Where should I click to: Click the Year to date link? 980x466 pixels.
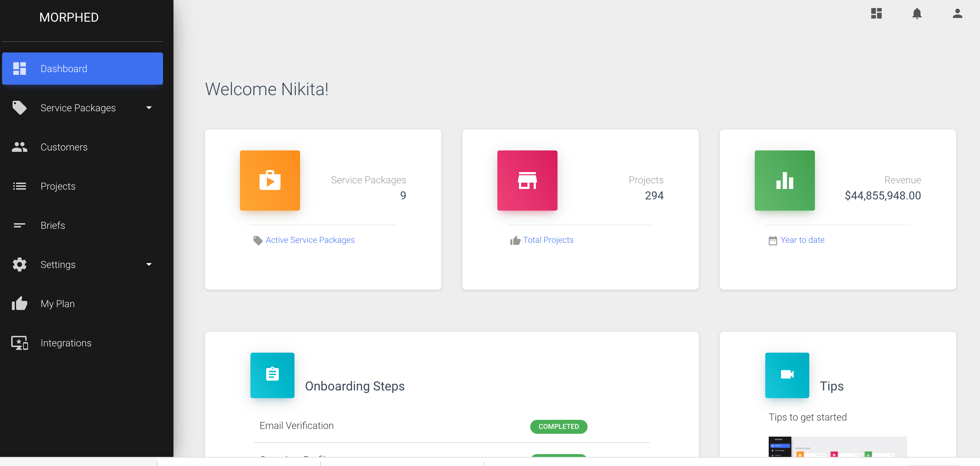802,240
